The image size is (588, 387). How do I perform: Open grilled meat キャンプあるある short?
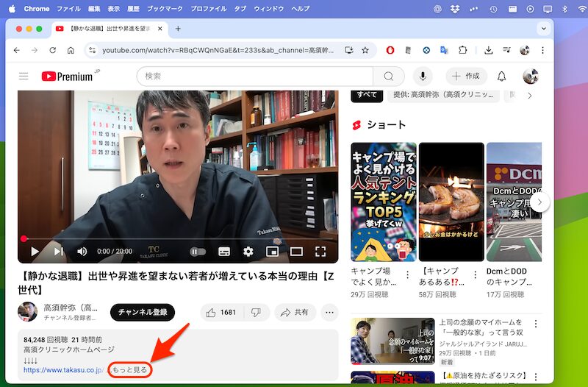(x=451, y=202)
